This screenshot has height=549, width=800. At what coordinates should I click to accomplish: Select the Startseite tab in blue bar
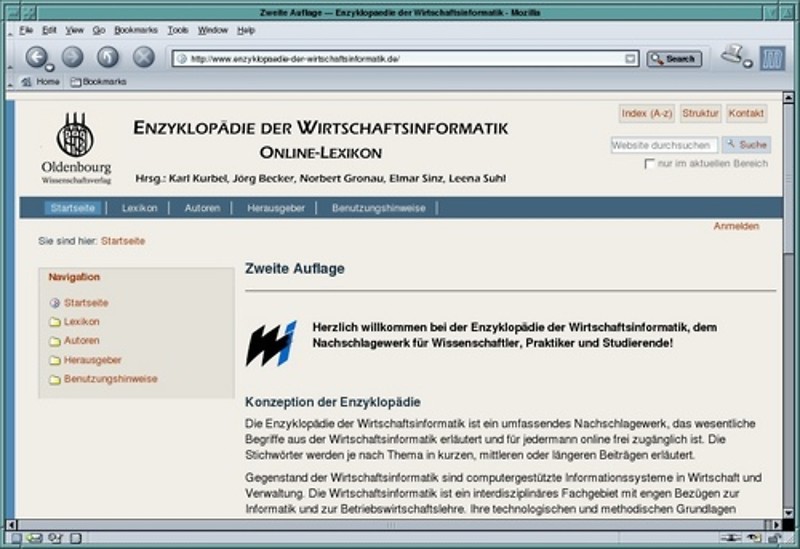coord(72,208)
